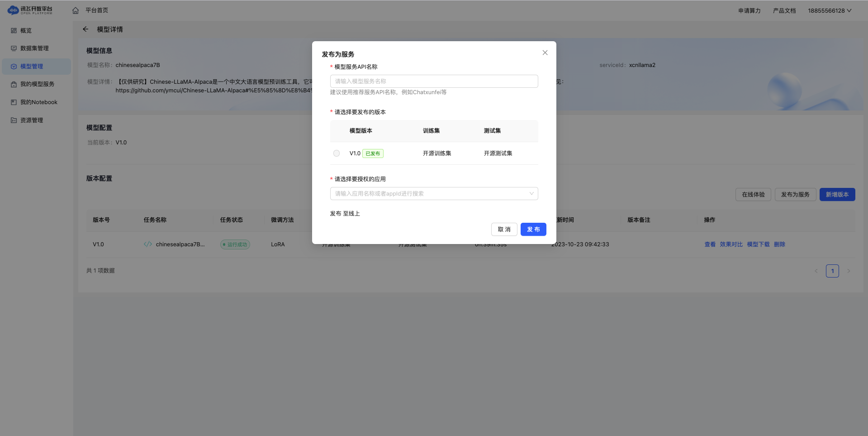Click the github.com Chinese-LLaMA-Alpaca URL
868x436 pixels.
click(x=213, y=91)
